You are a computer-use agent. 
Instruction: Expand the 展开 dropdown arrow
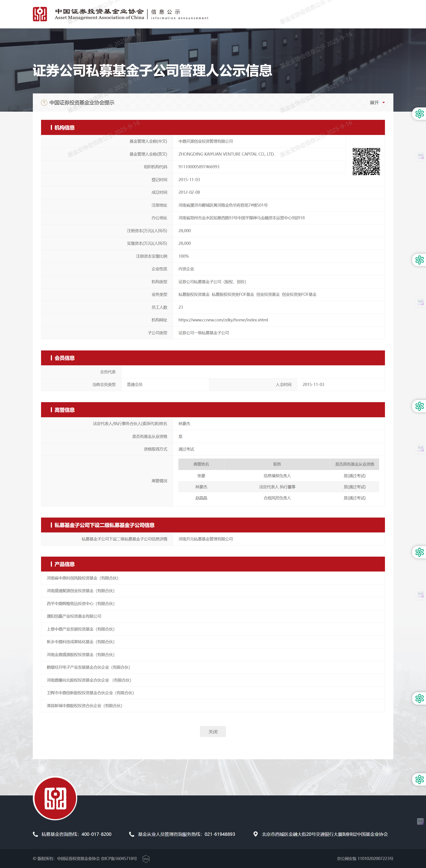tap(383, 103)
